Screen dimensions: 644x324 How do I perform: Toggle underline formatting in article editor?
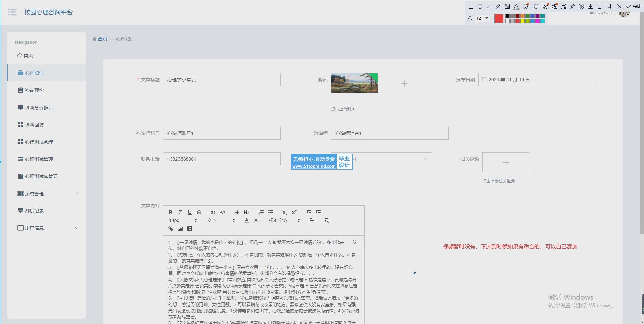point(190,212)
